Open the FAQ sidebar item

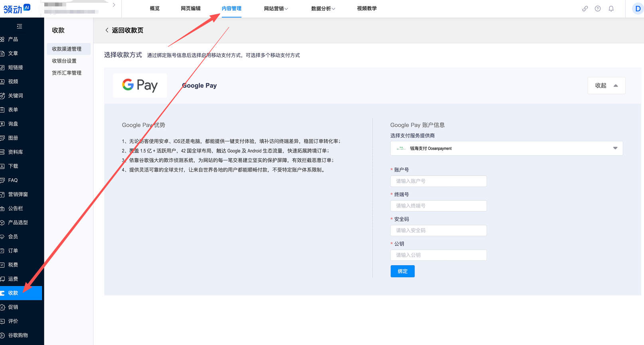point(13,180)
